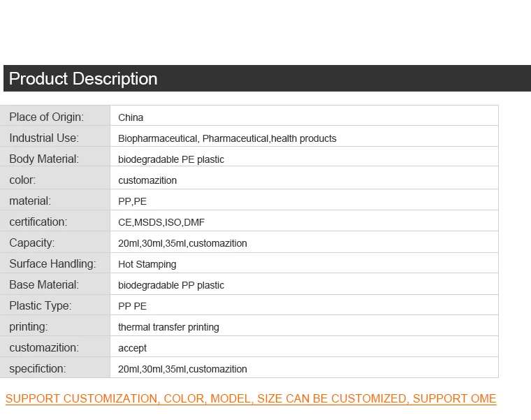Click the color row label
This screenshot has height=420, width=531.
[x=22, y=180]
